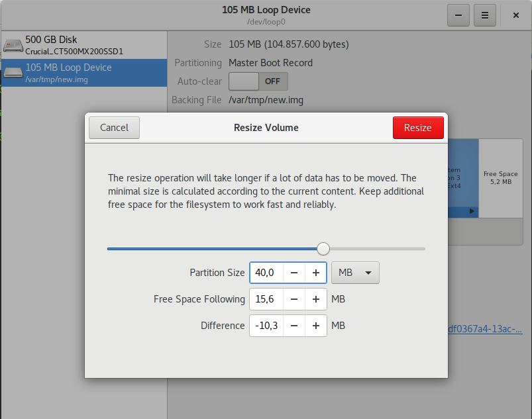The height and width of the screenshot is (419, 532).
Task: Increase Difference value with plus button
Action: [316, 326]
